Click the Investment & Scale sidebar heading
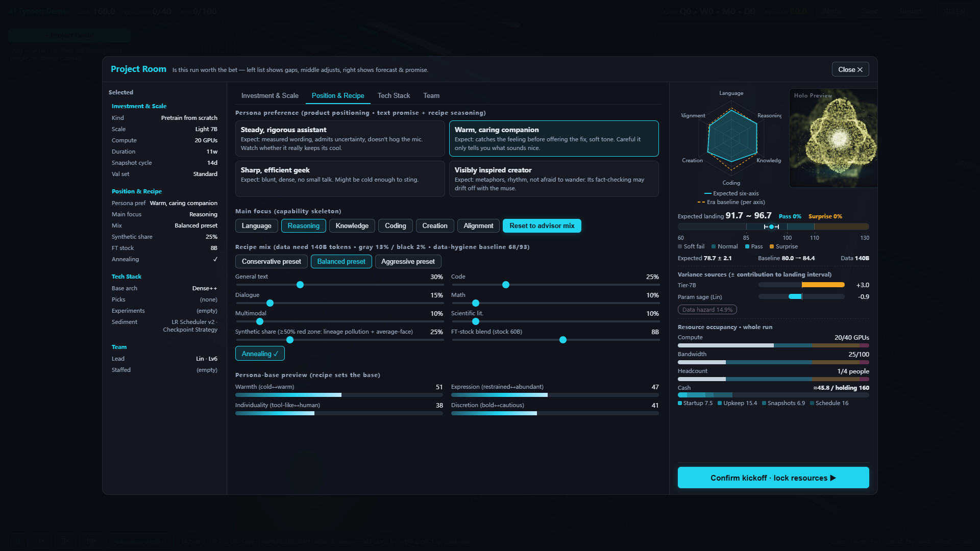Image resolution: width=980 pixels, height=551 pixels. point(139,106)
